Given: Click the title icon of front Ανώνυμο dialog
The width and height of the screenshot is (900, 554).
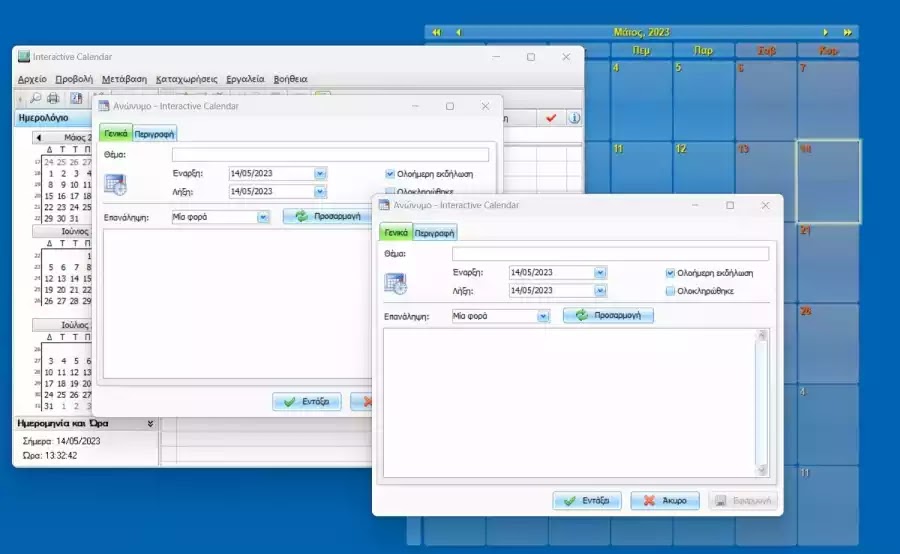Looking at the screenshot, I should pos(384,205).
